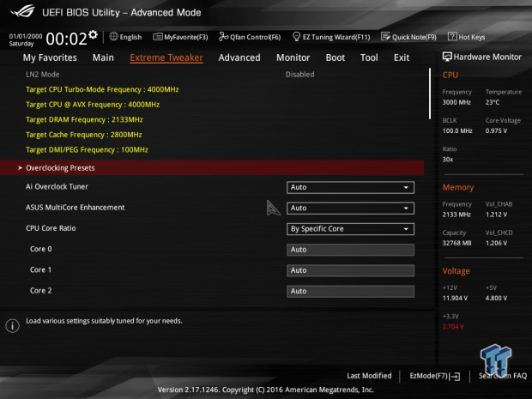Click the CPU Core Ratio label
Viewport: 532px width, 399px height.
51,228
